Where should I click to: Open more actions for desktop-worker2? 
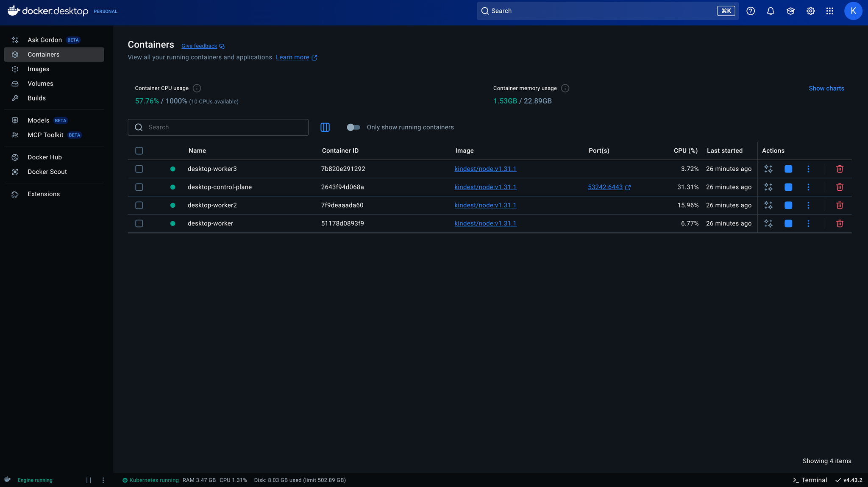[808, 205]
